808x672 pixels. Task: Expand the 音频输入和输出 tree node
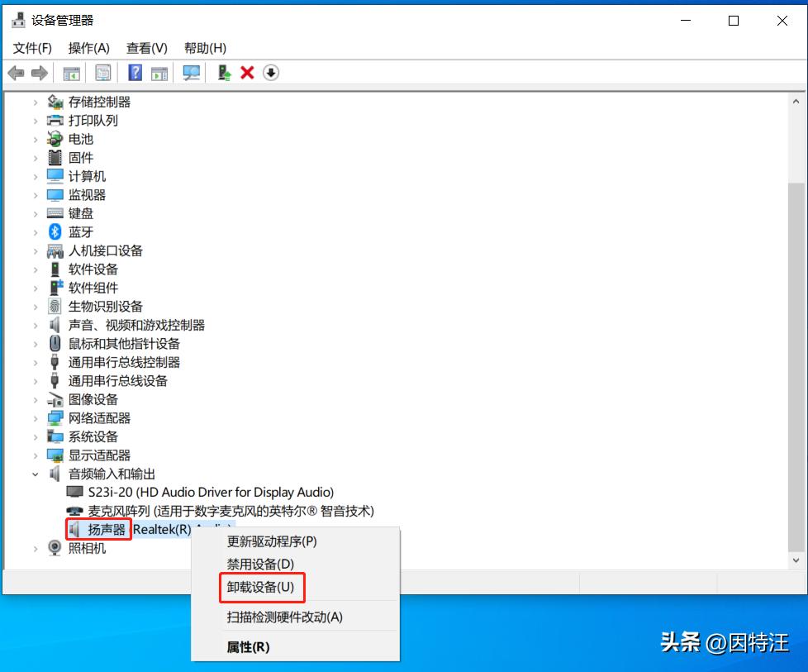[35, 474]
